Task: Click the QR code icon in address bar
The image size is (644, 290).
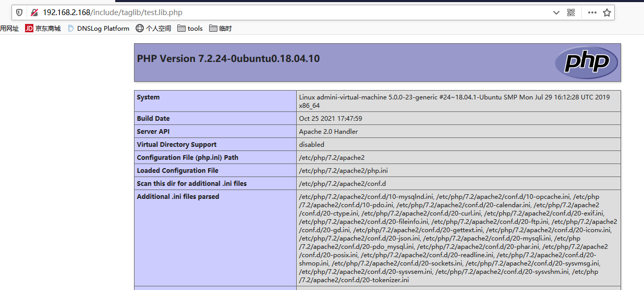Action: [571, 12]
